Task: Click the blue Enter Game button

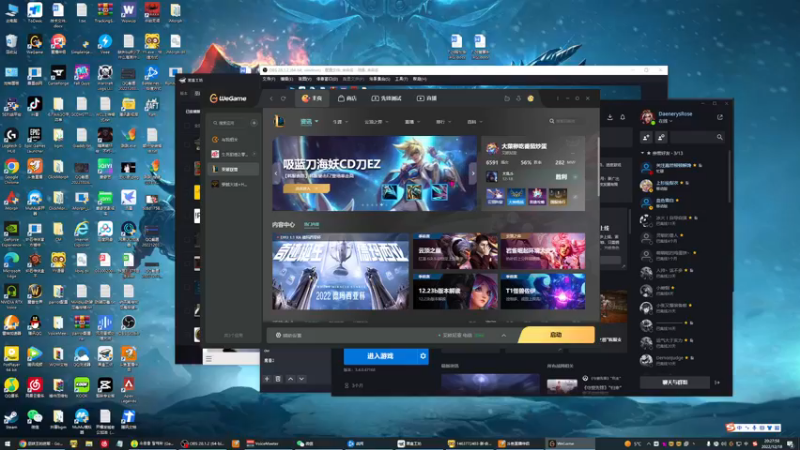Action: point(381,356)
